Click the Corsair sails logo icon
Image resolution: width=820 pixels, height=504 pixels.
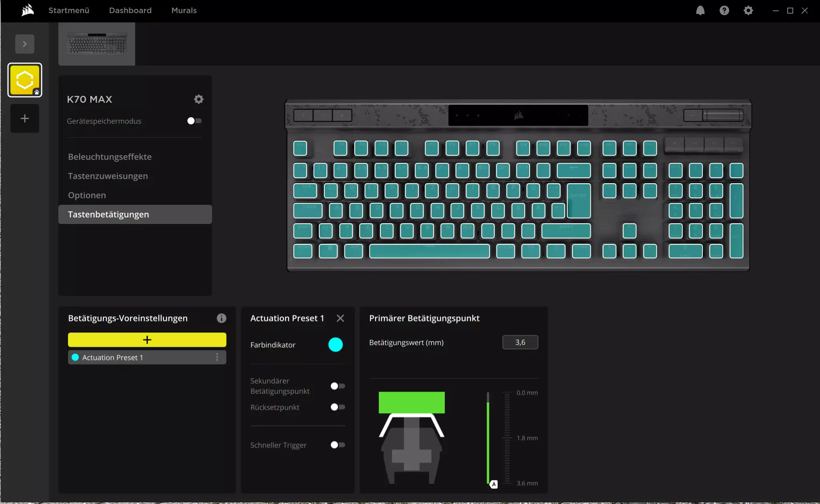[28, 10]
